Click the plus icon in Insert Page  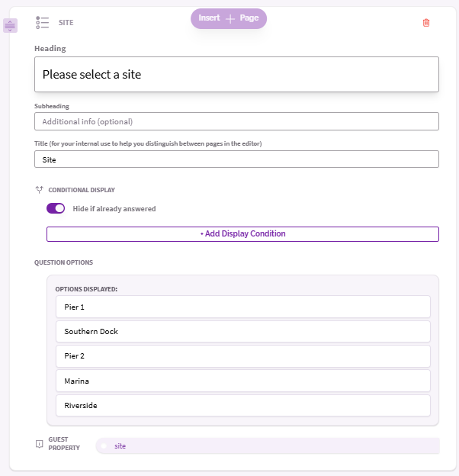pyautogui.click(x=230, y=19)
